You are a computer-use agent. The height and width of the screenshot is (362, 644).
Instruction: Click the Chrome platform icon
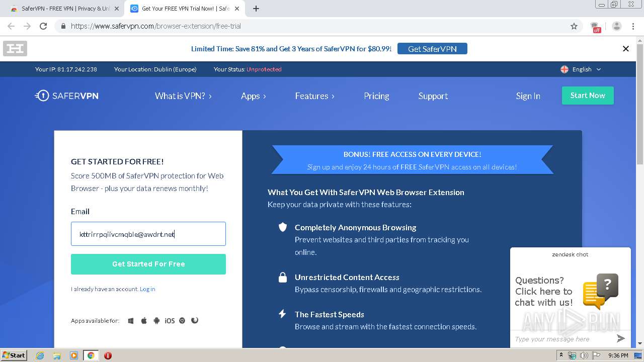click(182, 321)
